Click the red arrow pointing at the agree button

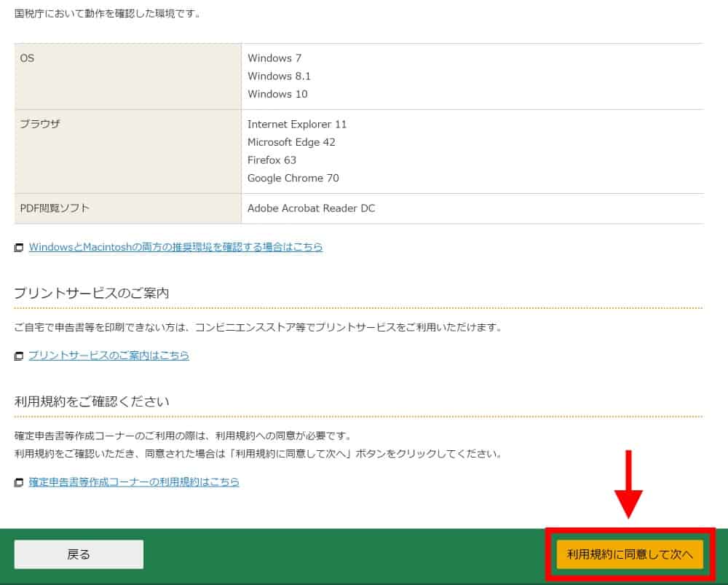[x=630, y=484]
